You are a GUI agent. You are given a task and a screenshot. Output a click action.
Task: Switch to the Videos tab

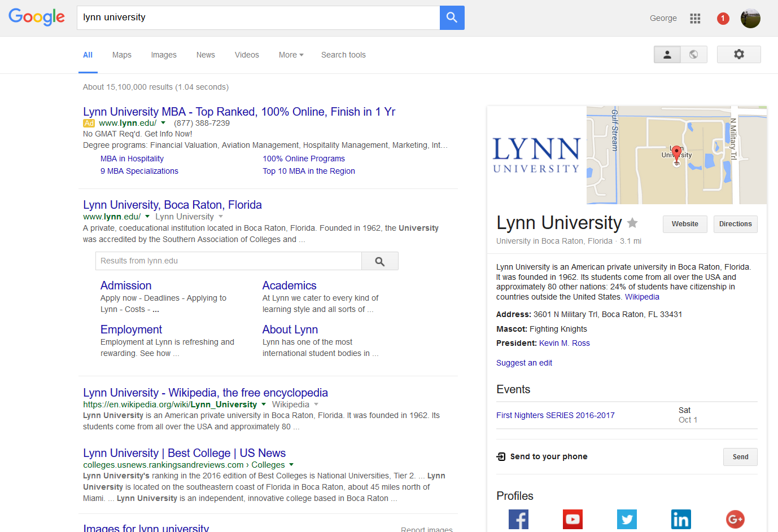pos(247,55)
